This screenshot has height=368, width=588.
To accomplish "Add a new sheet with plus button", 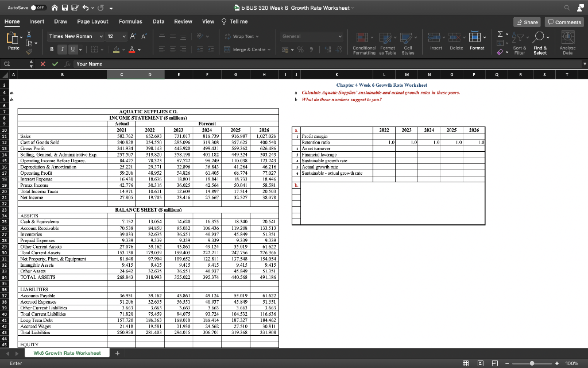I will tap(117, 353).
